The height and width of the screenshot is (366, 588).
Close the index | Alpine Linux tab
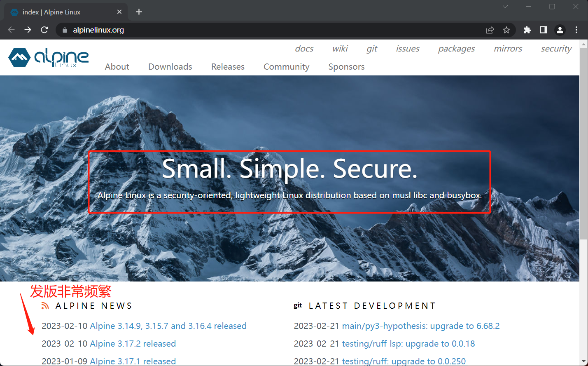tap(119, 12)
